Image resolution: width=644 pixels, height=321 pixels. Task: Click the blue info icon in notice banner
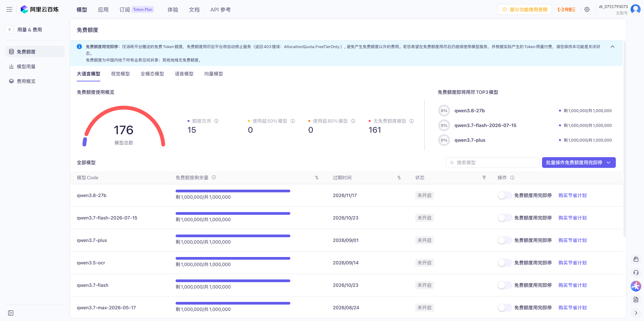pos(79,46)
